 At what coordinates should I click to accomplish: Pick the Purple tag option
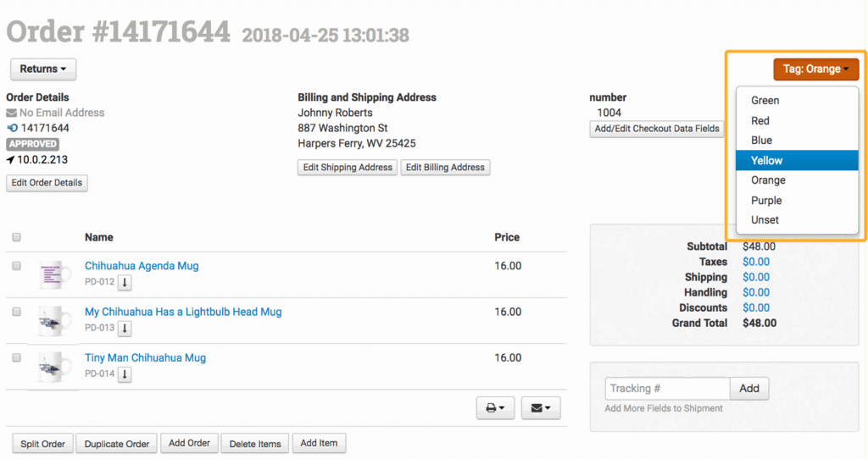[766, 201]
